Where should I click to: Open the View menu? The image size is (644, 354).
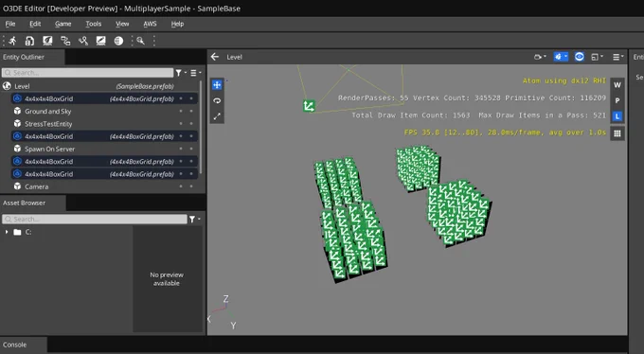pos(122,24)
